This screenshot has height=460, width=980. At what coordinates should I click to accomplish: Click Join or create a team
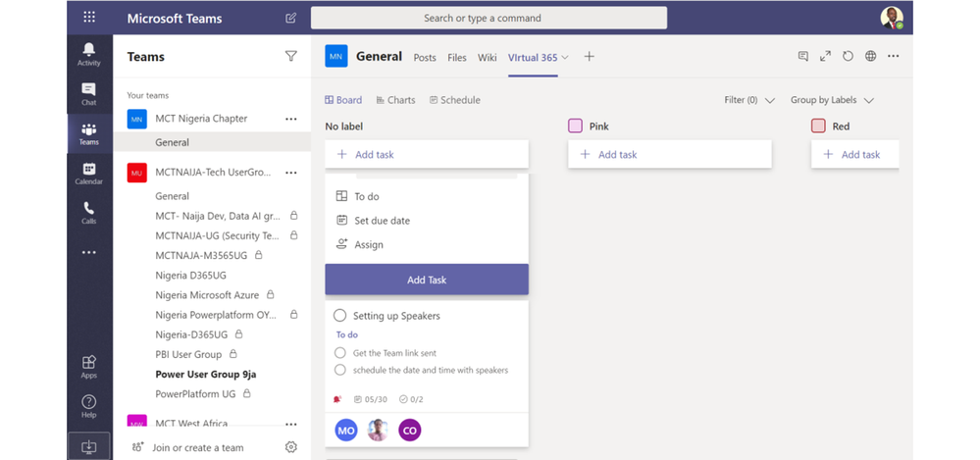pyautogui.click(x=188, y=447)
